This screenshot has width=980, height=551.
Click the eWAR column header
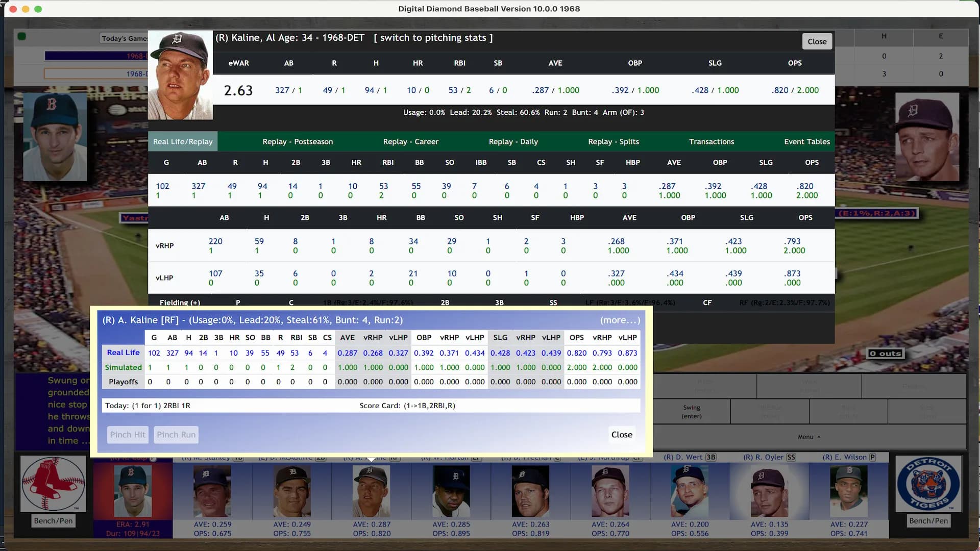(x=238, y=63)
